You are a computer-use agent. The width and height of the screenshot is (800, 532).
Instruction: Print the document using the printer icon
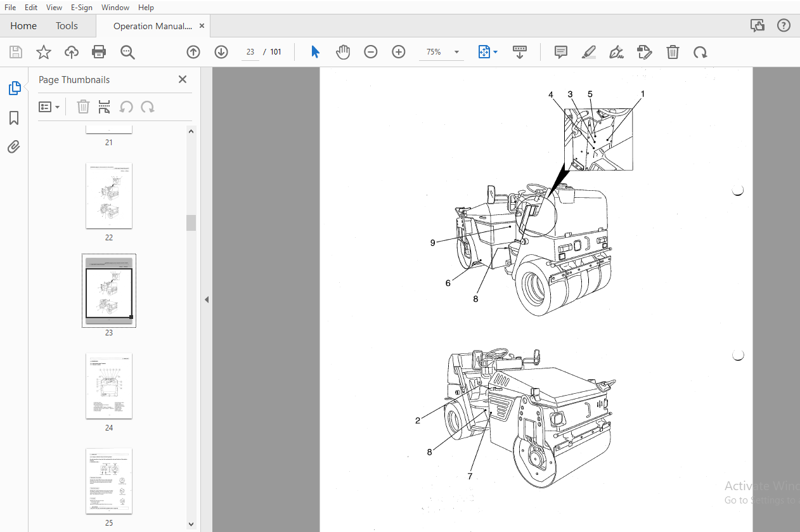[x=99, y=52]
